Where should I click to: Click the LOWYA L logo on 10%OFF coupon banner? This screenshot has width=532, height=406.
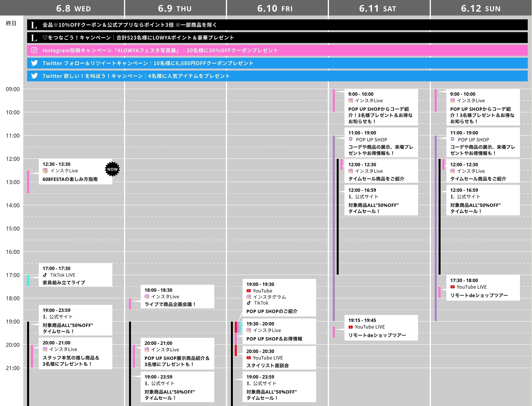point(34,25)
